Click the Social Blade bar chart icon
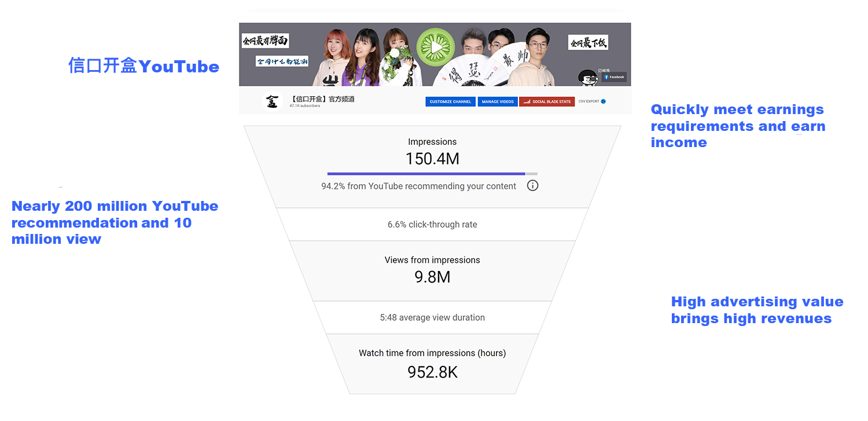 pos(526,101)
